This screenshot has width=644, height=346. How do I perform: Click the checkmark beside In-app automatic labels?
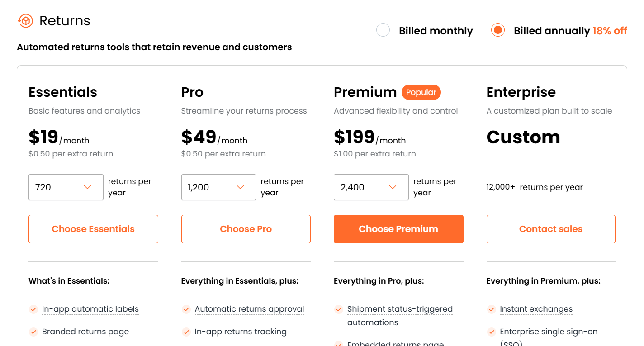coord(33,309)
